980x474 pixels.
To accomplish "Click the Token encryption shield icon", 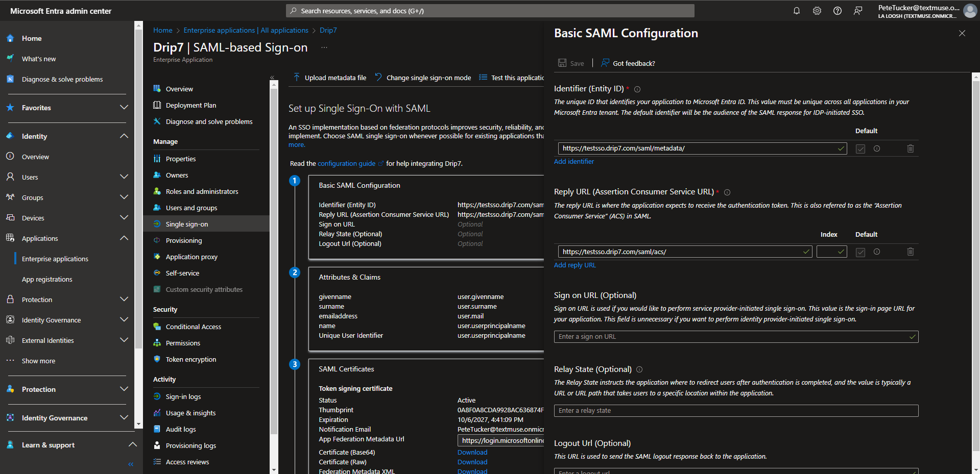I will click(157, 359).
